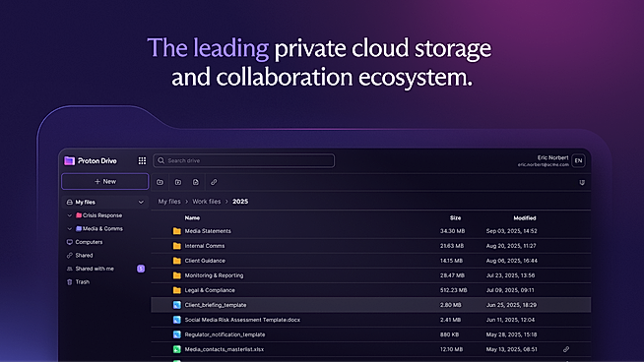
Task: Open the Proton apps grid switcher
Action: (142, 161)
